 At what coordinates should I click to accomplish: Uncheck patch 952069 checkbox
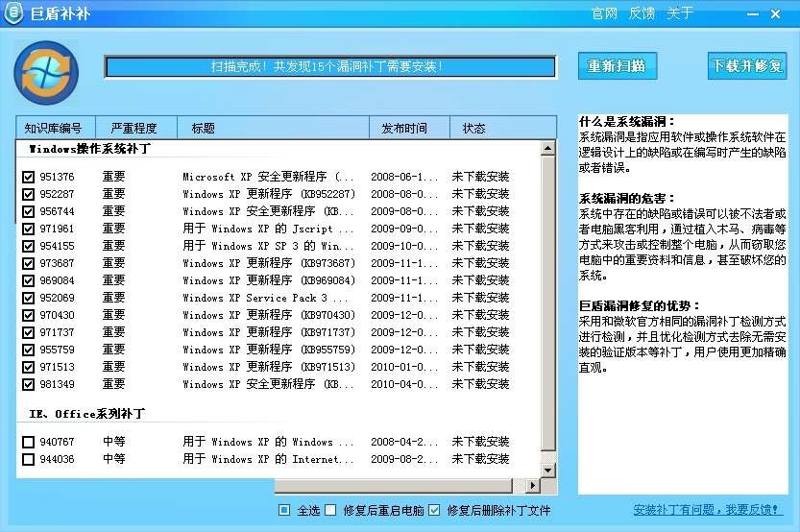[x=28, y=298]
